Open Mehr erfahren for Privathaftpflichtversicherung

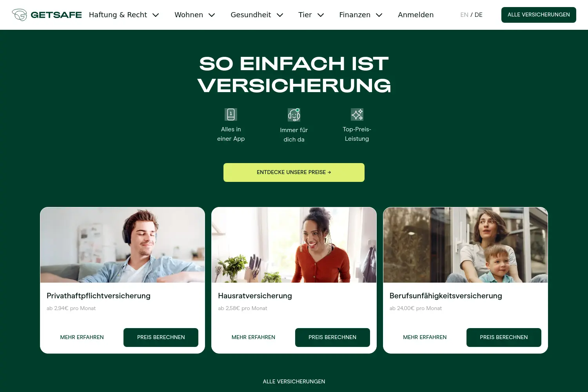click(x=82, y=338)
